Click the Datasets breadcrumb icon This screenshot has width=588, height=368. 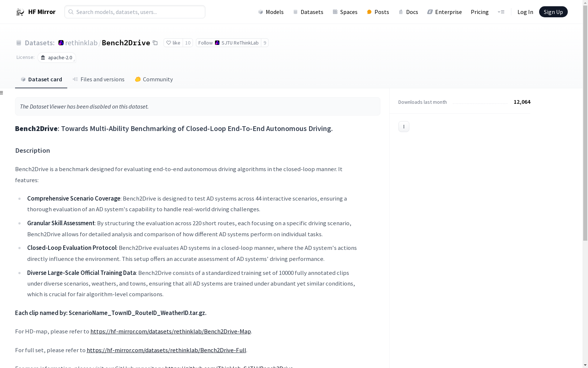[x=19, y=43]
